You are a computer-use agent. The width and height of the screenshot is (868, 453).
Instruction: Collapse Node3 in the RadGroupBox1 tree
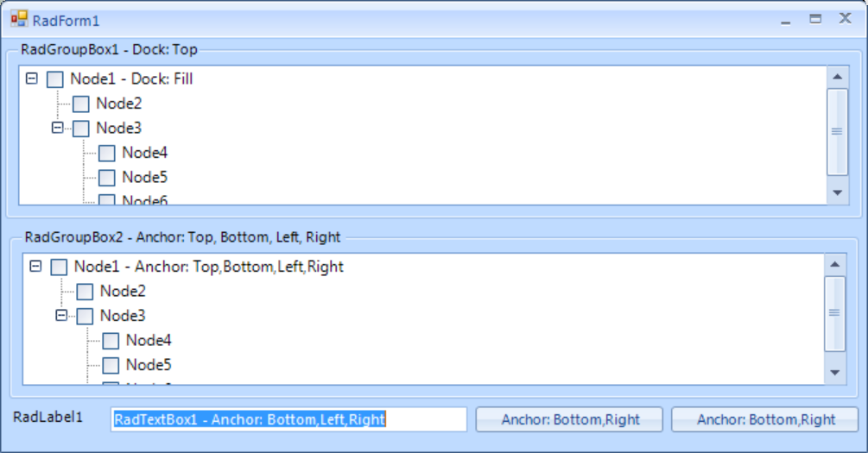click(x=58, y=128)
